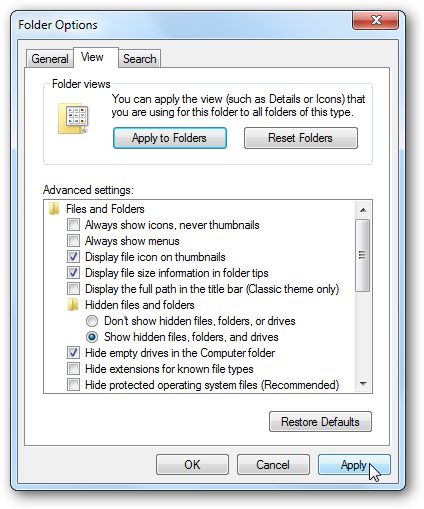Screen dimensions: 424x509
Task: Enable full path in title bar checkbox
Action: pyautogui.click(x=73, y=289)
